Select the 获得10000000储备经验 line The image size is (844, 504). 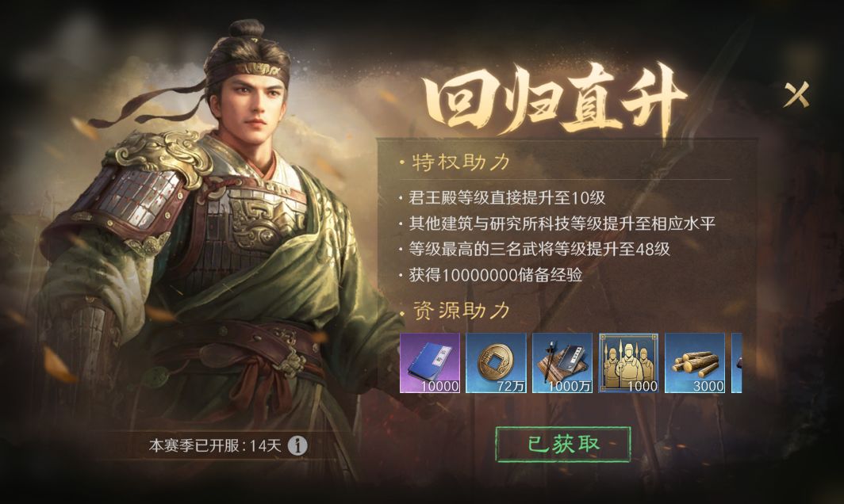(x=495, y=275)
